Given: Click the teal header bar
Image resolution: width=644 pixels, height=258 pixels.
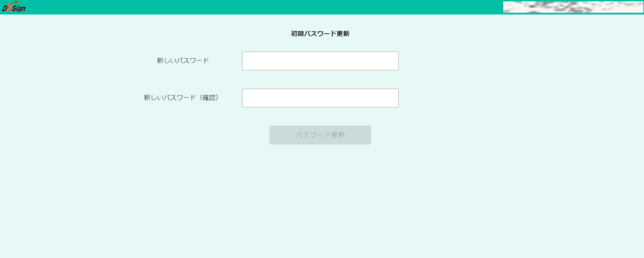Looking at the screenshot, I should click(252, 7).
